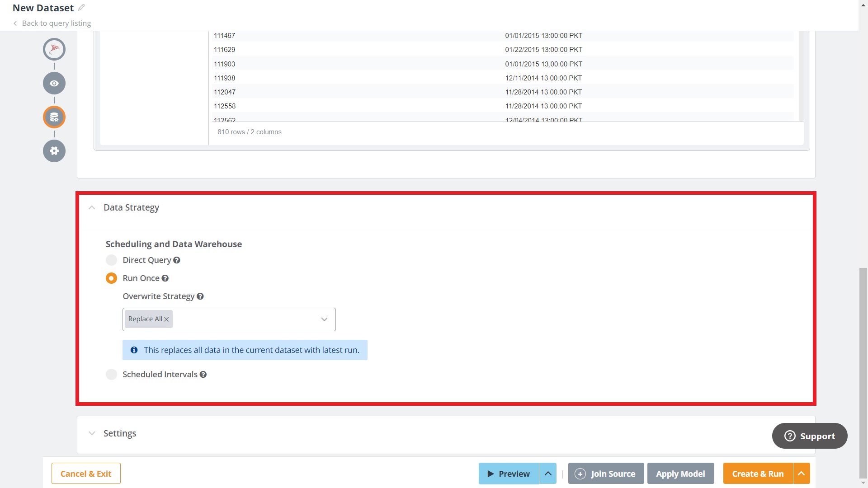The width and height of the screenshot is (868, 488).
Task: Click date cell 12/11/2014 13:00:00 PKT
Action: click(x=543, y=78)
